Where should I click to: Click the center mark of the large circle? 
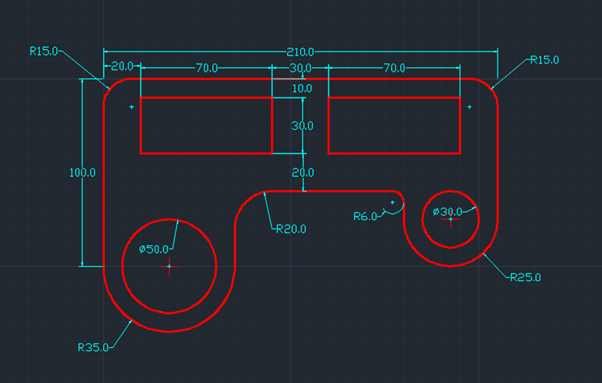(169, 266)
